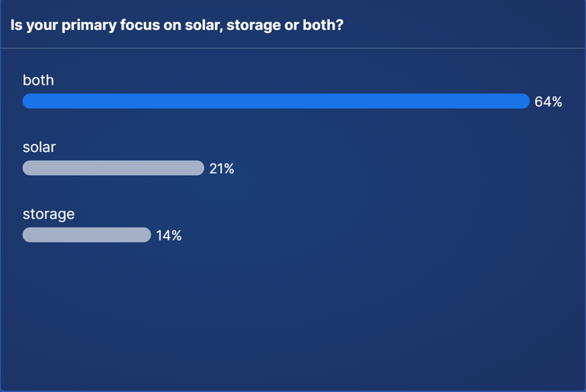The height and width of the screenshot is (392, 586).
Task: Click 'both?' at the end of the heading
Action: point(323,25)
